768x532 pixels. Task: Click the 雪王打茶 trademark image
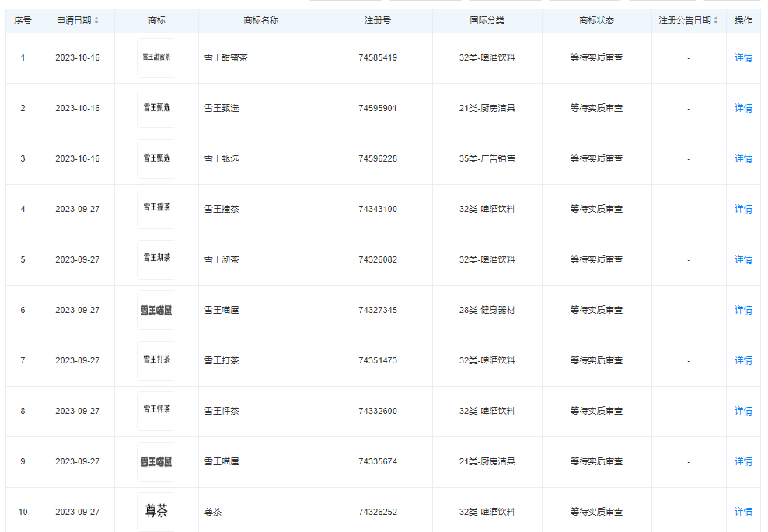pos(156,360)
